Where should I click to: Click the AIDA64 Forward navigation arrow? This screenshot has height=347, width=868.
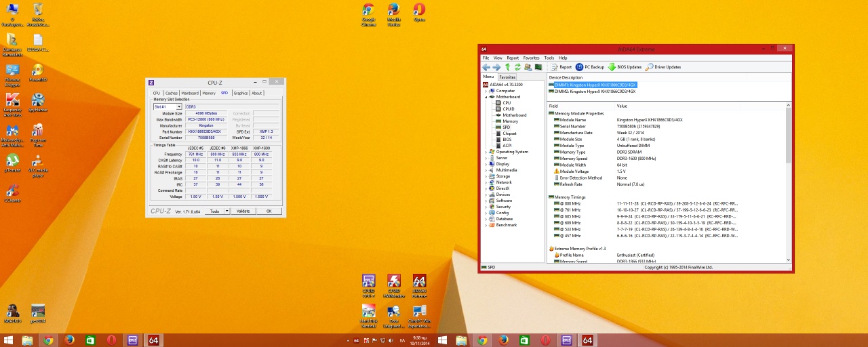496,67
